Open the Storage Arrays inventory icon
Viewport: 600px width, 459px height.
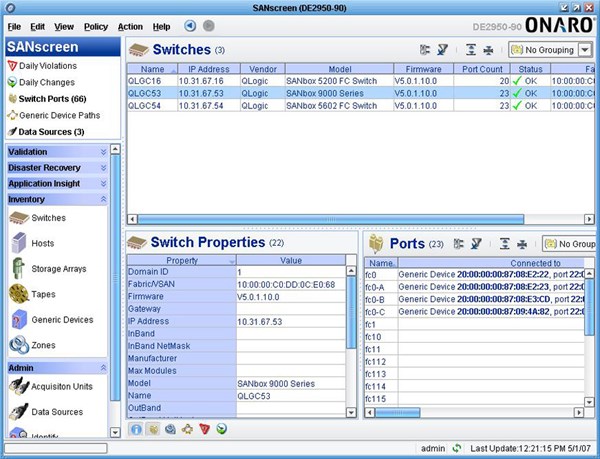point(18,268)
